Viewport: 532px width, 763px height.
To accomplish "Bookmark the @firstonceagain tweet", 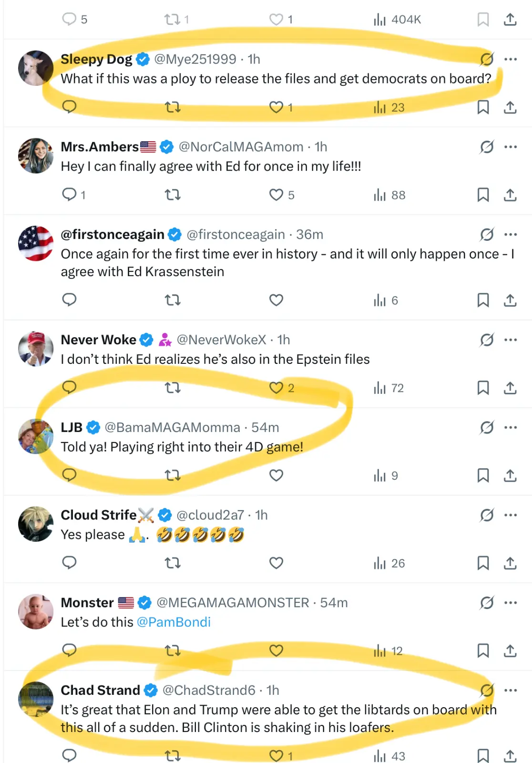I will pyautogui.click(x=483, y=300).
